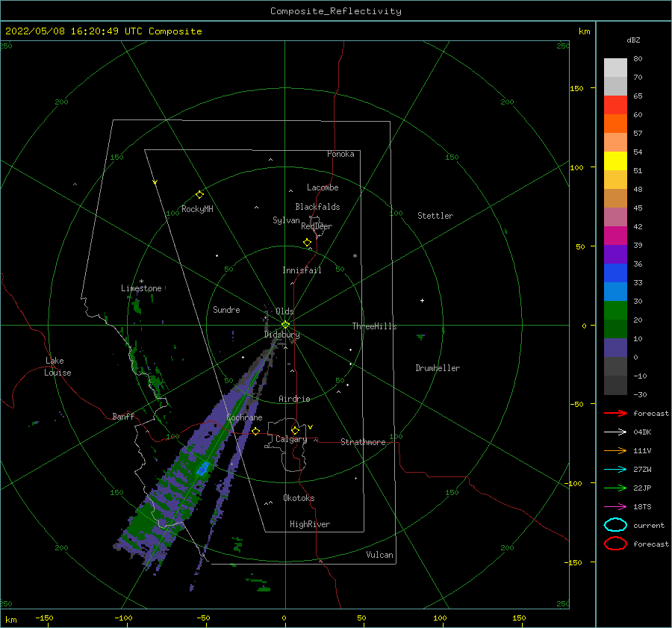Screen dimensions: 672x628
Task: Click yellow diamond marker above Calgary label
Action: coord(295,430)
